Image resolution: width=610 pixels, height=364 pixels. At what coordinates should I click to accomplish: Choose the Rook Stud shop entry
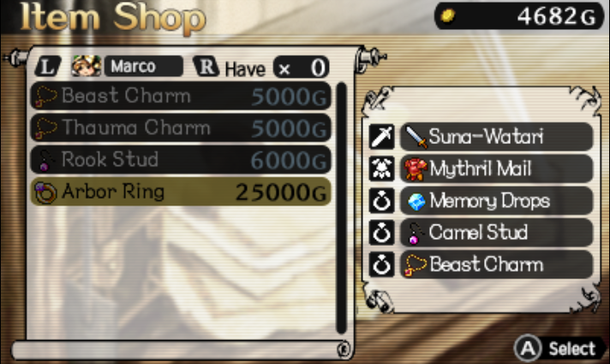pyautogui.click(x=181, y=159)
